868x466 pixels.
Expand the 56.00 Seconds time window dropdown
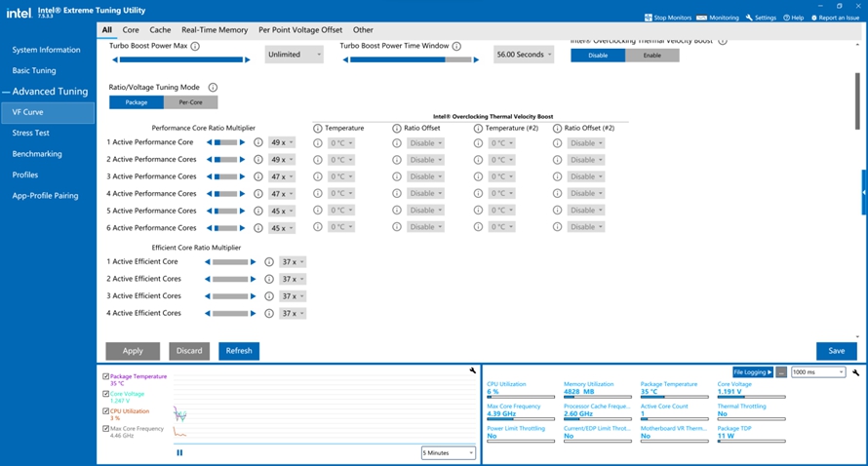(x=524, y=55)
